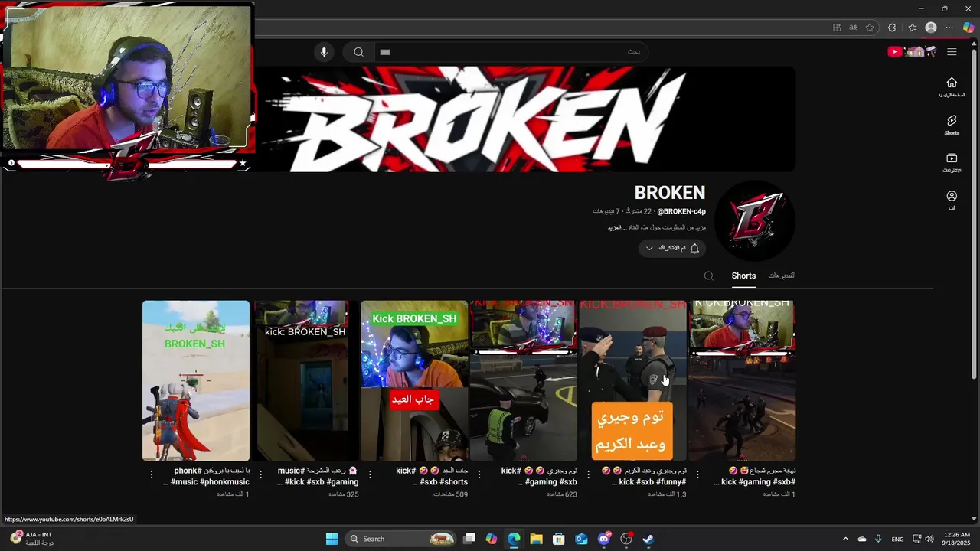Open the You profile sidebar icon

(952, 201)
